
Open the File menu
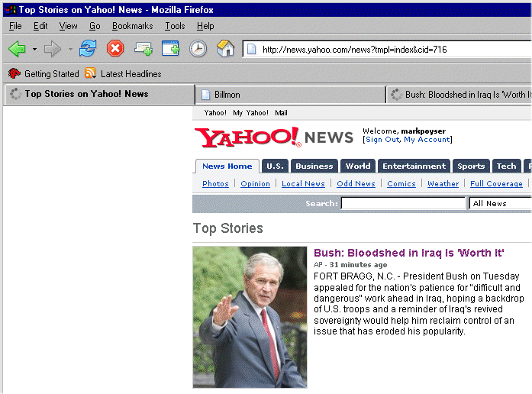15,26
